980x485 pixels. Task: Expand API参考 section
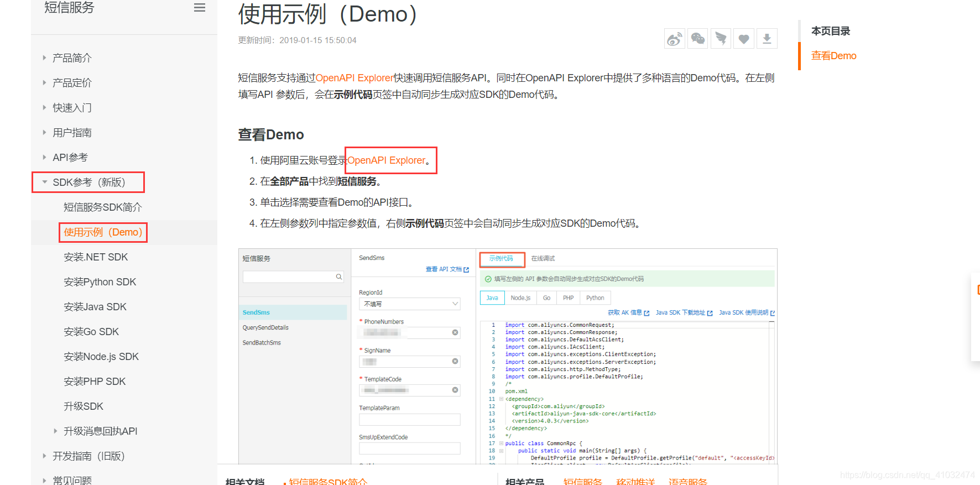[x=44, y=157]
